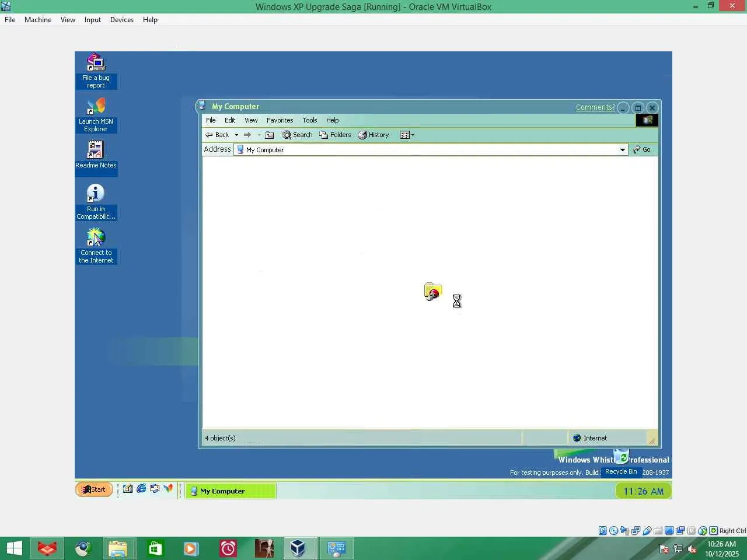Open the host Windows Start button
The height and width of the screenshot is (560, 747).
point(15,548)
